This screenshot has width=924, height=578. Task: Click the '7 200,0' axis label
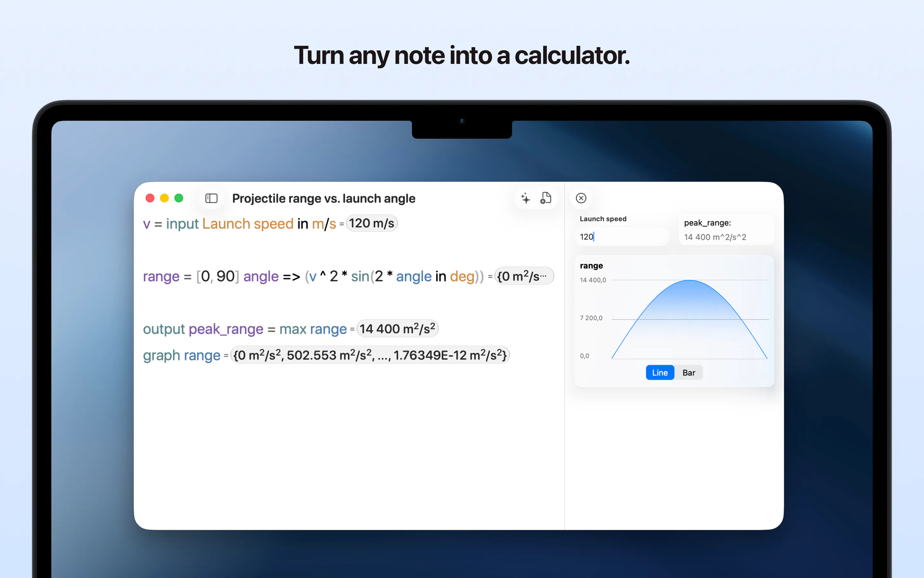[591, 318]
